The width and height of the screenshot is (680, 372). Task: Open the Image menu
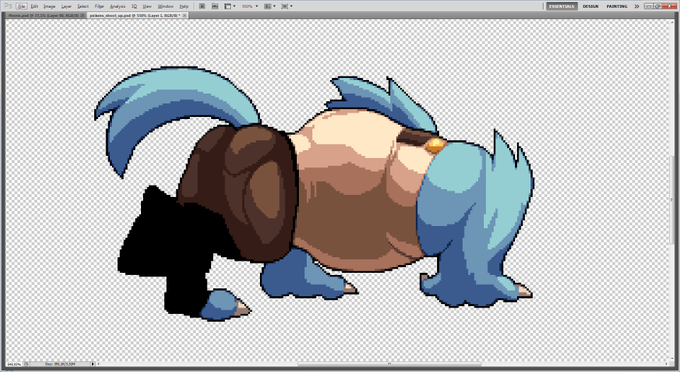49,6
